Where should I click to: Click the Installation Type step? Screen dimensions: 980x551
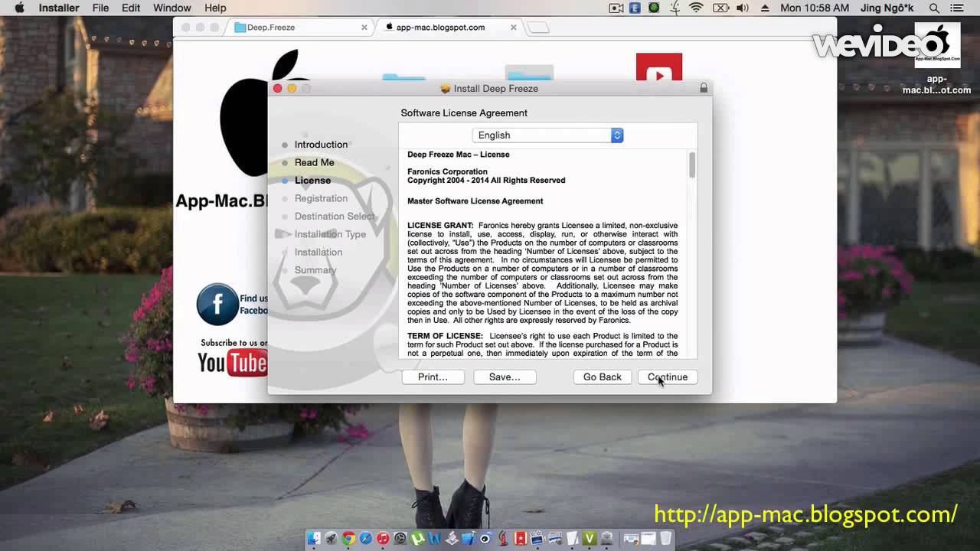click(330, 234)
